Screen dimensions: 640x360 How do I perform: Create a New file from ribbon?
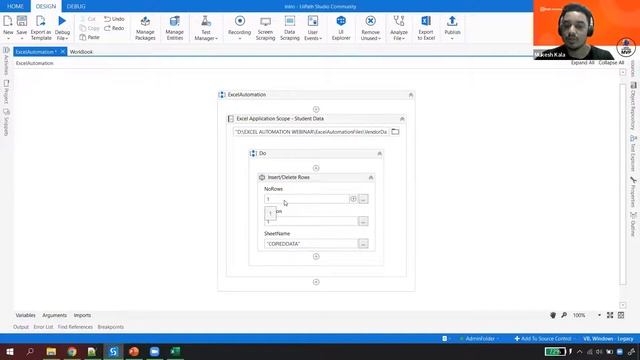8,27
